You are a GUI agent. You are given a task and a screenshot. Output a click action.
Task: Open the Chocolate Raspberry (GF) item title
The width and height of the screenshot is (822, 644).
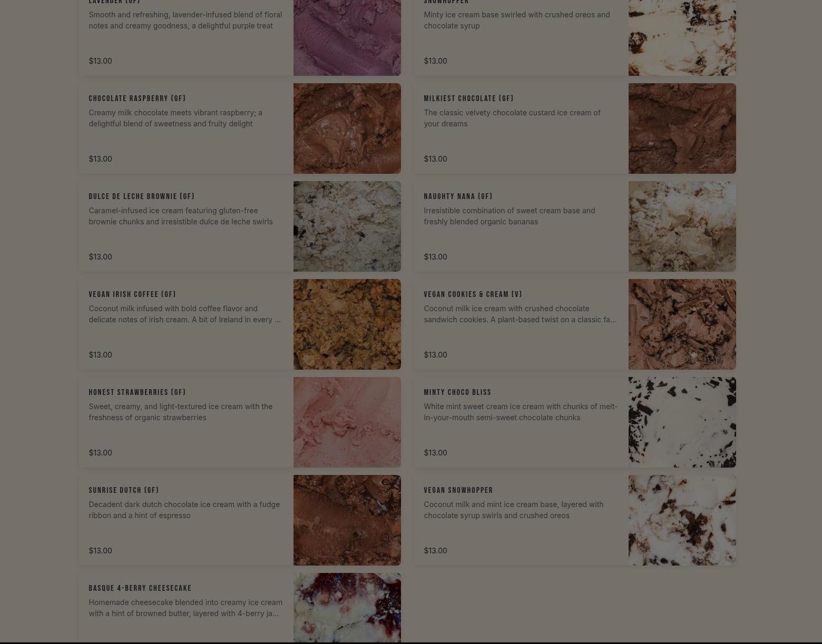click(137, 98)
